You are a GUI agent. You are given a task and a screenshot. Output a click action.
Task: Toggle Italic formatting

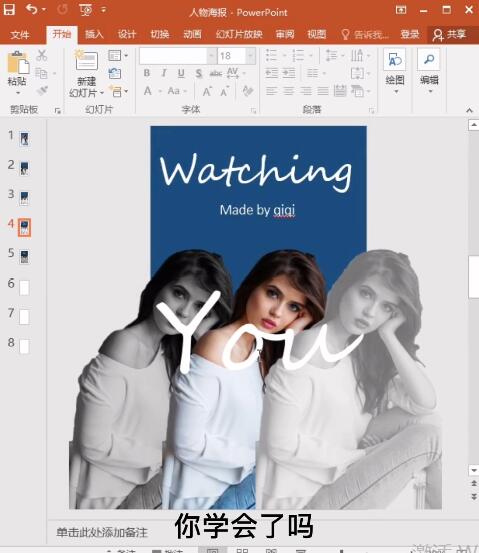click(164, 73)
